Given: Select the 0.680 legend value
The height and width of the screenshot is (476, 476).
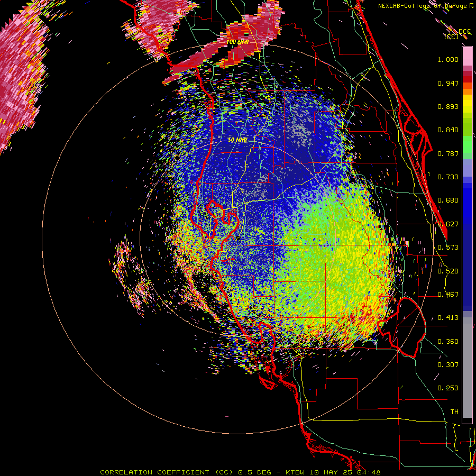Looking at the screenshot, I should (448, 200).
